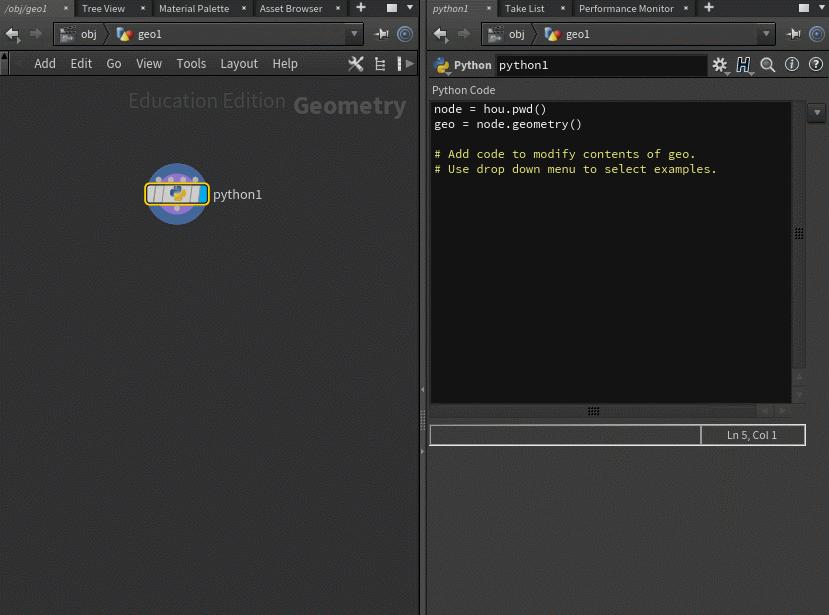The width and height of the screenshot is (829, 615).
Task: Click the wrench tools icon
Action: [356, 64]
